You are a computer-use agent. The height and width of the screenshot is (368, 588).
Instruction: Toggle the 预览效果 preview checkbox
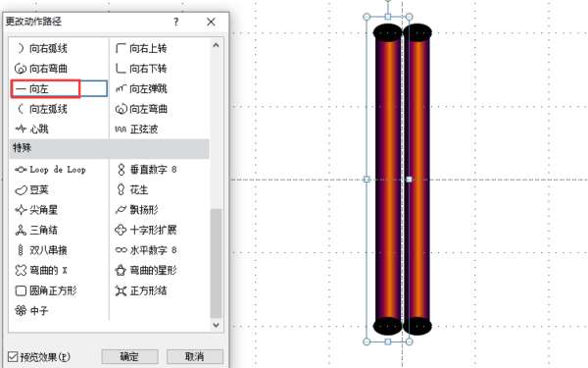(13, 356)
